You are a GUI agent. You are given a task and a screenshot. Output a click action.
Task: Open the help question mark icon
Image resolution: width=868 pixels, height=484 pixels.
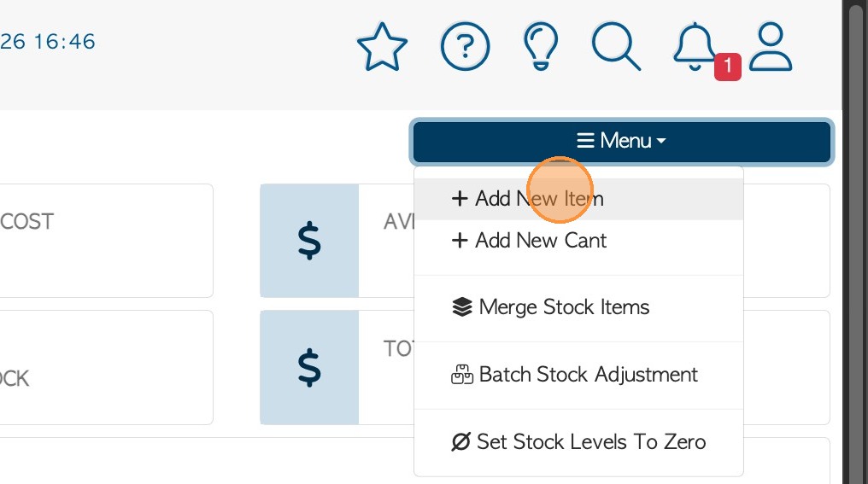[x=465, y=46]
